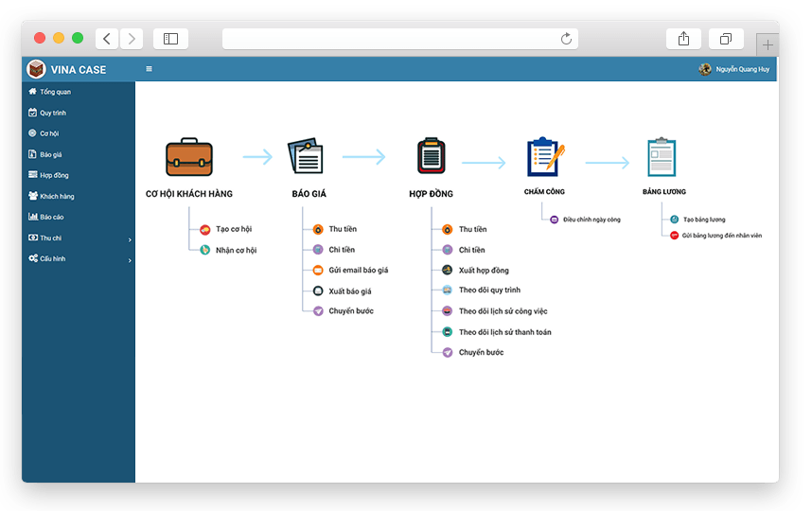The height and width of the screenshot is (511, 812).
Task: Open the Nguyễn Quang Huy user menu
Action: [x=742, y=69]
